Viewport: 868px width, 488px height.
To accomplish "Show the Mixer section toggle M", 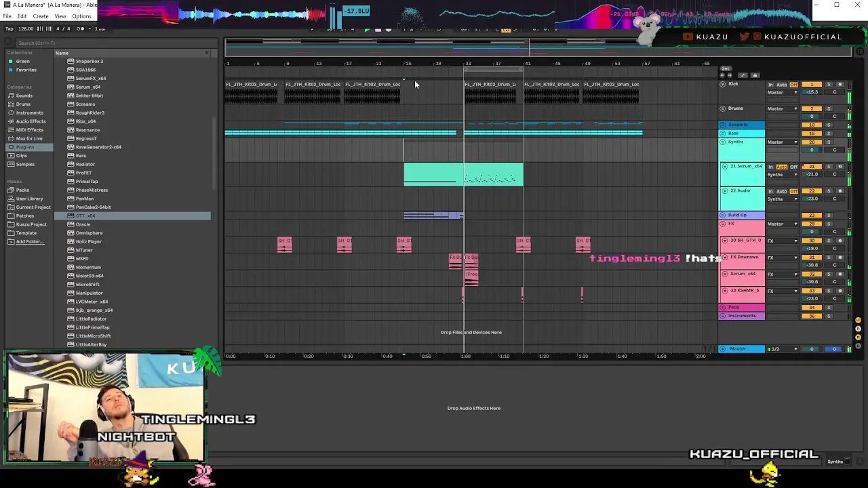I will click(x=859, y=337).
